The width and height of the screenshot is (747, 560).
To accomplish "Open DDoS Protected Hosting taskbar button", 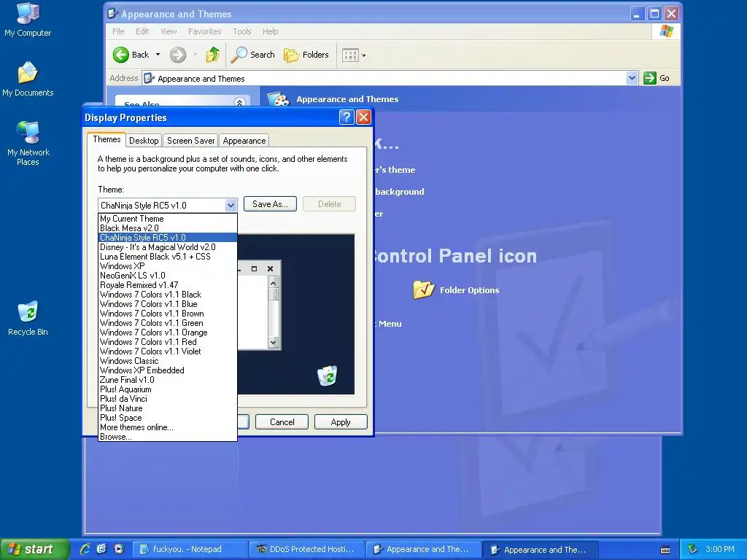I will click(307, 549).
